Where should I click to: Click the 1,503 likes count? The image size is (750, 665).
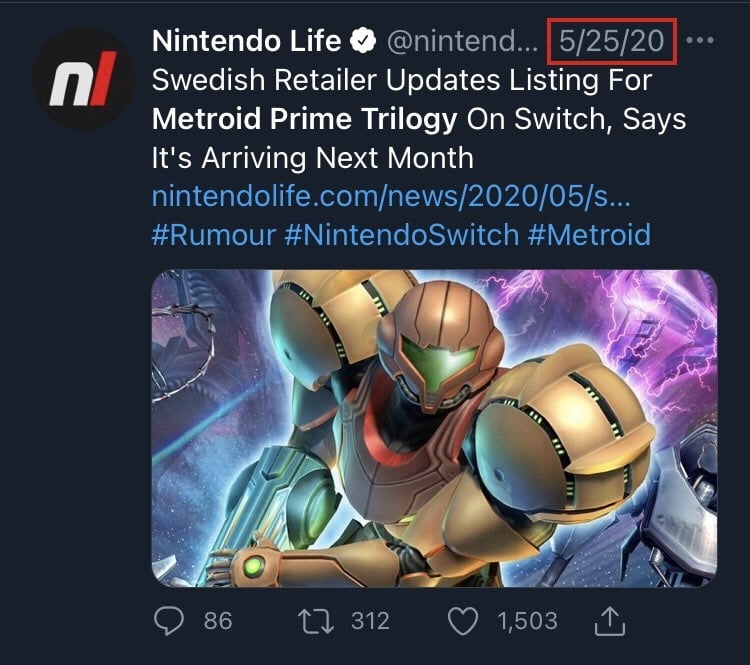tap(527, 621)
